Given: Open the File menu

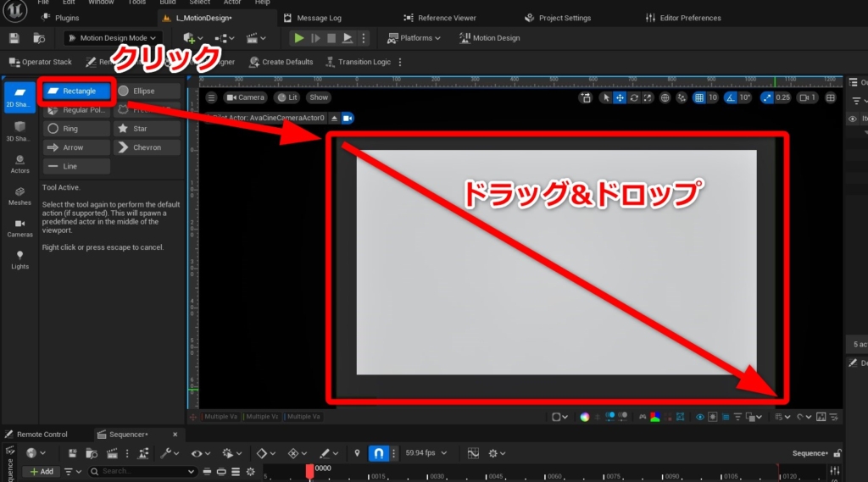Looking at the screenshot, I should click(x=43, y=3).
